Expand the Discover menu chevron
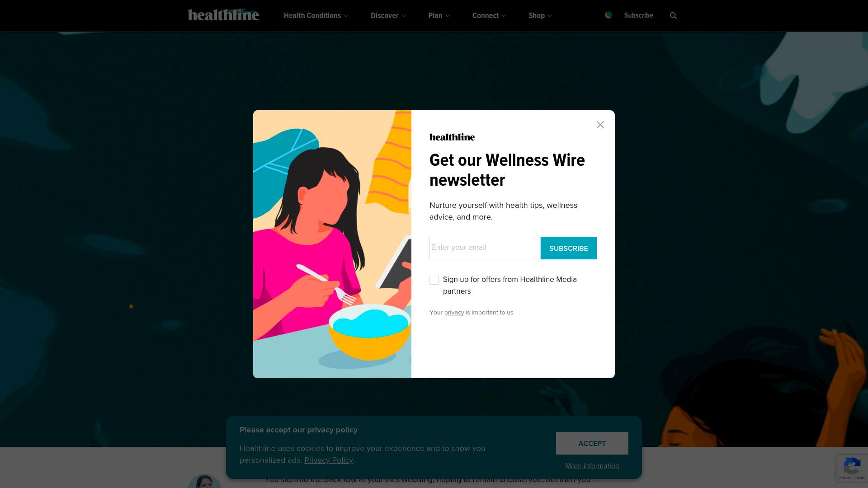This screenshot has height=488, width=868. [404, 16]
